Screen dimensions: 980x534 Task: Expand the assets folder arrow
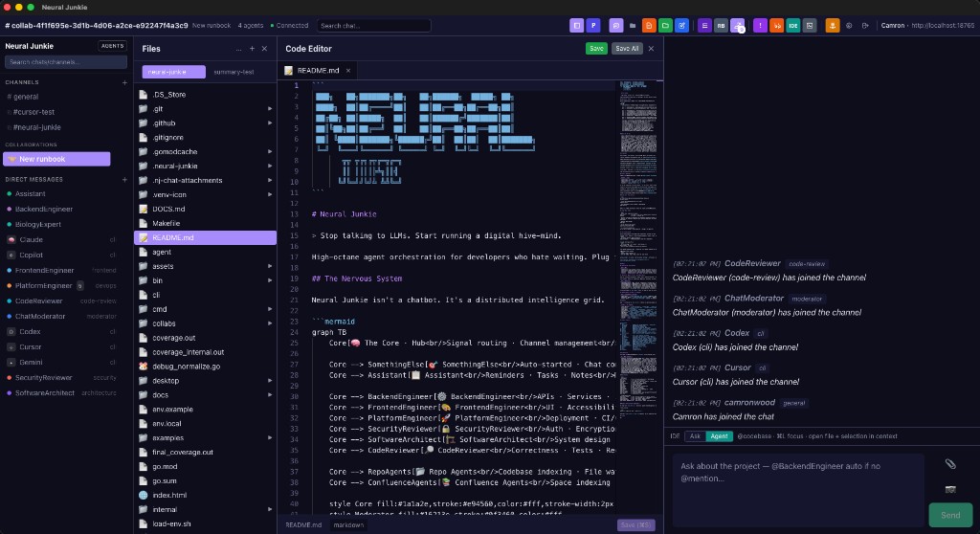pos(270,266)
